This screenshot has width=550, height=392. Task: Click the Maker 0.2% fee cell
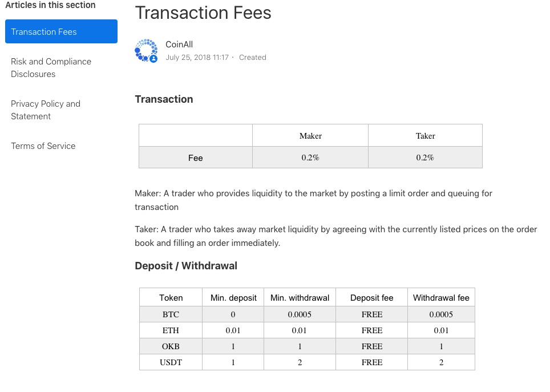(310, 157)
